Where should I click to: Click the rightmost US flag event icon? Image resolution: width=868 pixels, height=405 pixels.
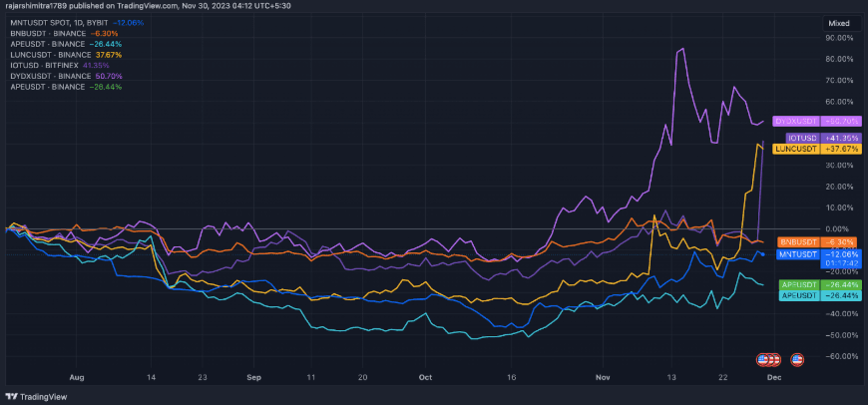(x=797, y=359)
